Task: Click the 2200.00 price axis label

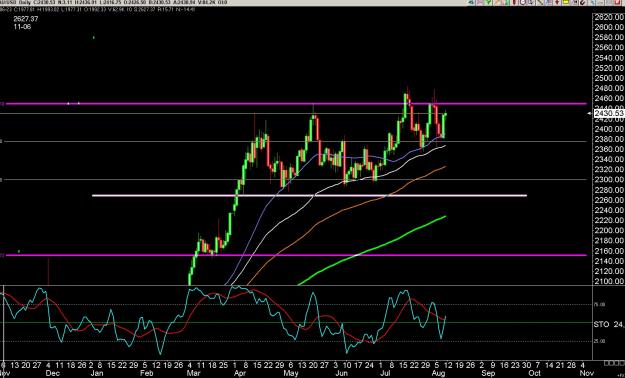Action: coord(609,230)
